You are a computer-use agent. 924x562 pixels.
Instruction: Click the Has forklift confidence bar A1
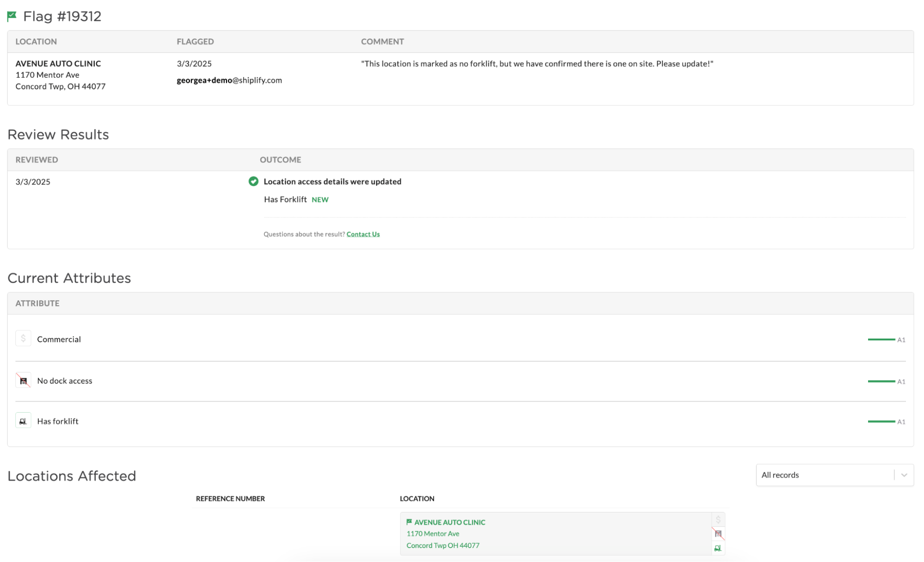[881, 421]
